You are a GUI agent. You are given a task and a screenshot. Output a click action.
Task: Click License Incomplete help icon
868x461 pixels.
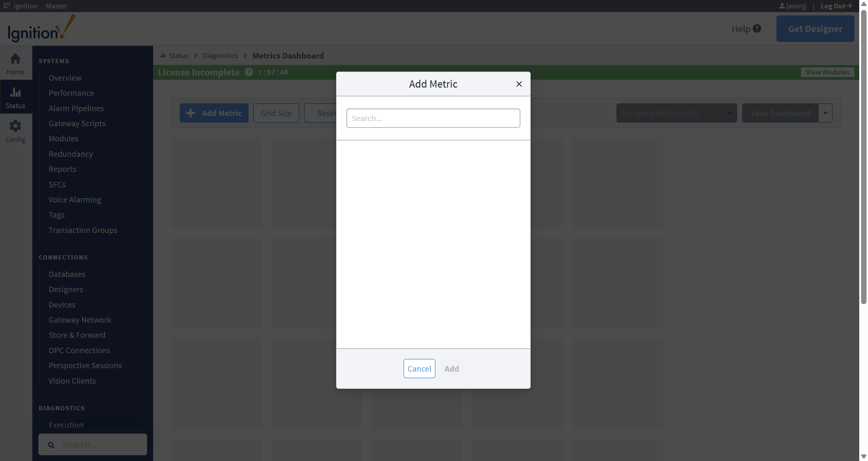pos(249,72)
